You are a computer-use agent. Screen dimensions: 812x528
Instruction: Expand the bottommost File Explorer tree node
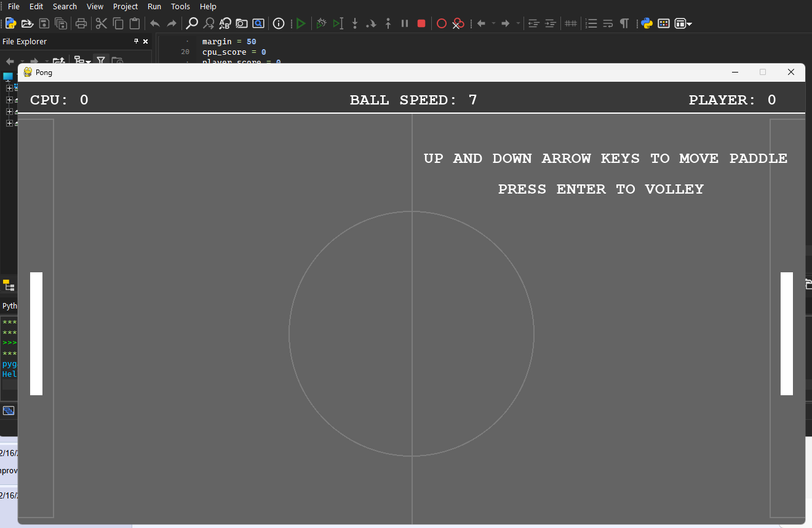tap(9, 123)
